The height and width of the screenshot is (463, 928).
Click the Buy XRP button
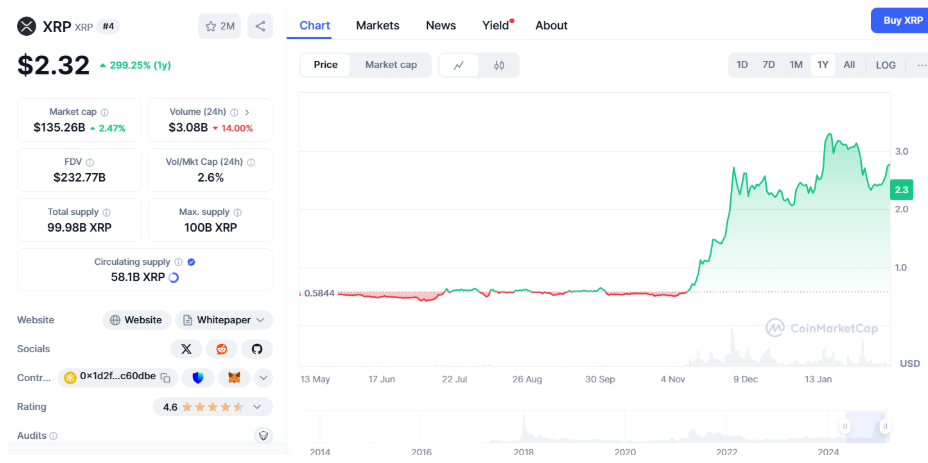pyautogui.click(x=898, y=21)
